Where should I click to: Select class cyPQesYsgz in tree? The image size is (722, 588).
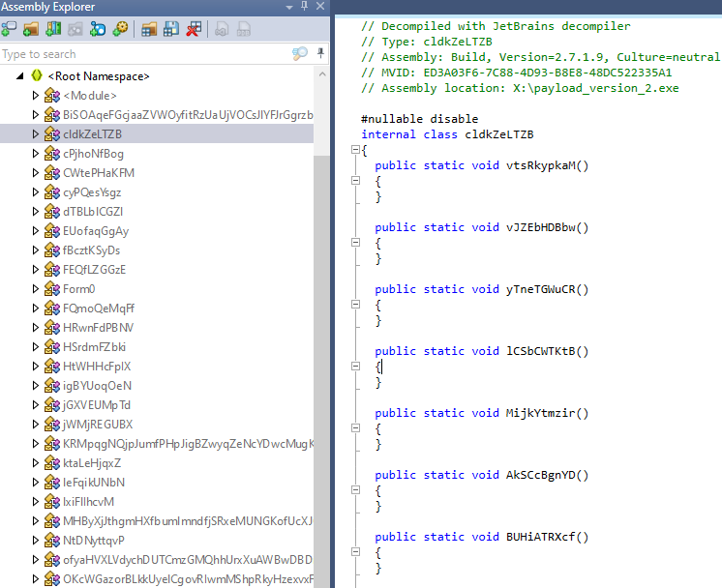[92, 191]
